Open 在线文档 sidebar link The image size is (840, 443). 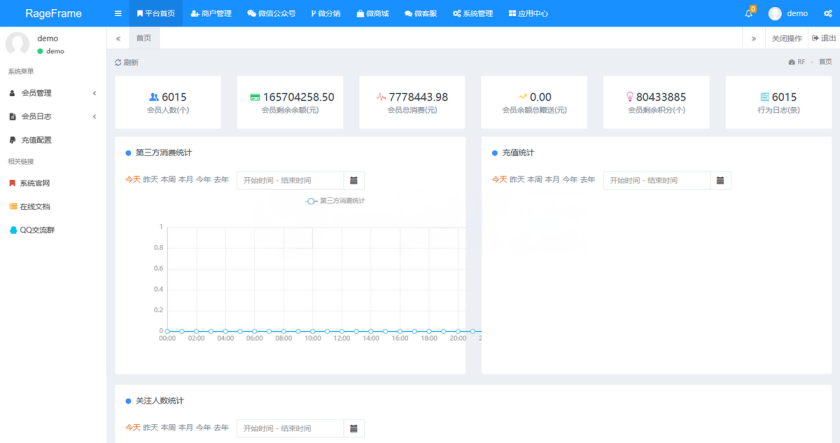(x=53, y=207)
